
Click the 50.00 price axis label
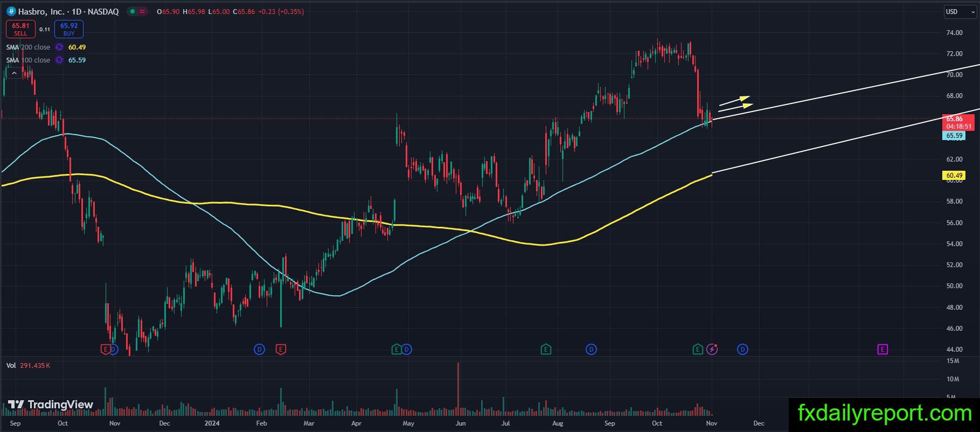(x=954, y=286)
